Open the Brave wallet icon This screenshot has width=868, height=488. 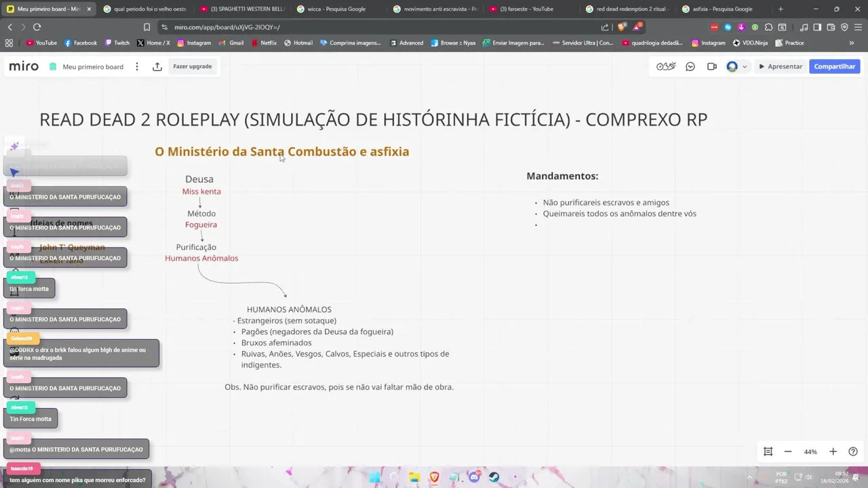831,27
